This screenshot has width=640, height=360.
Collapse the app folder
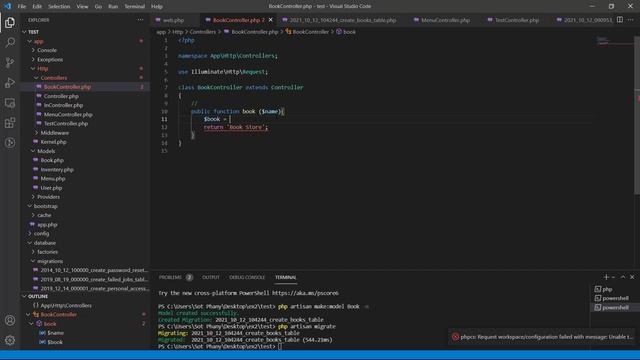38,41
